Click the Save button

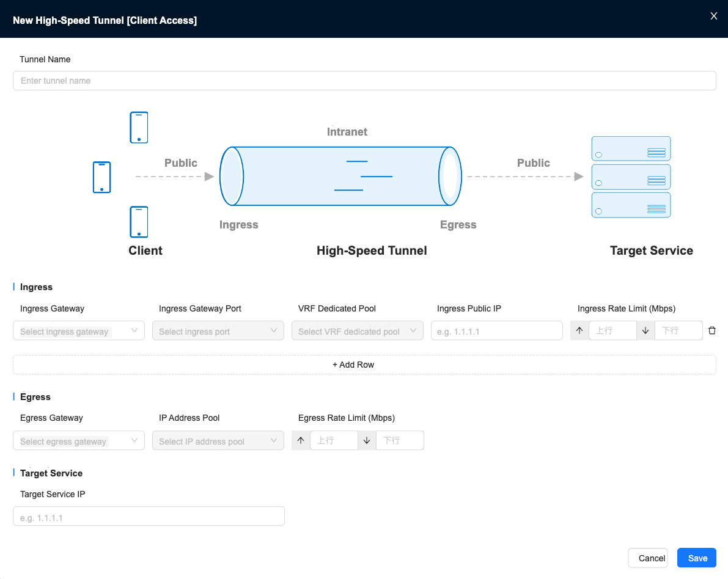pos(696,558)
